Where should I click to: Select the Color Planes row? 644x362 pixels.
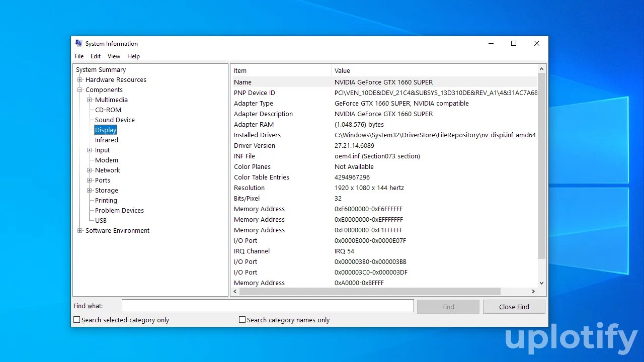tap(384, 166)
